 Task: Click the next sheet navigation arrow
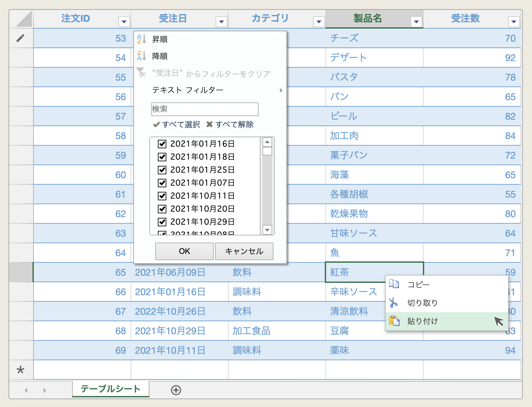coord(44,390)
